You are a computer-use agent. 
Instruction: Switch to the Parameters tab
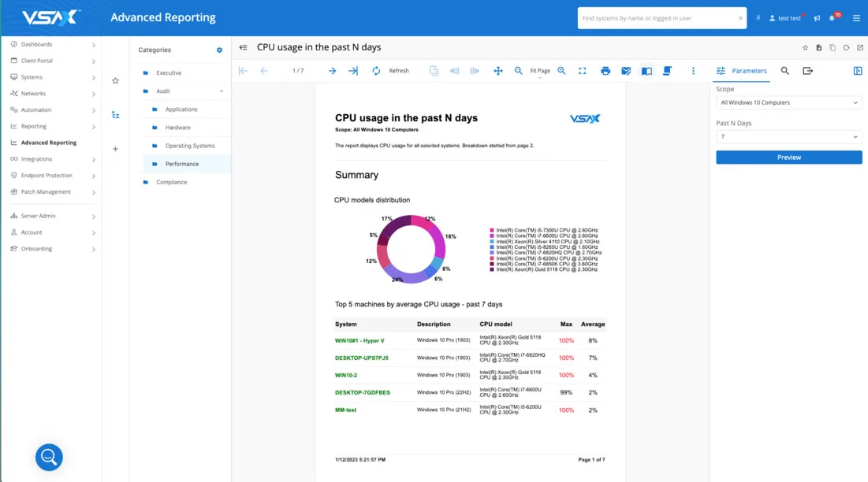(741, 71)
